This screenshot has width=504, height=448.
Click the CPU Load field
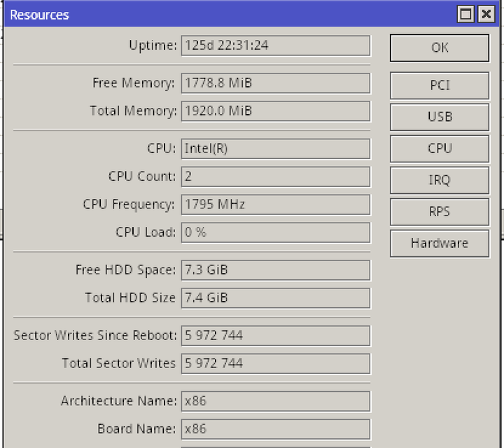point(276,232)
